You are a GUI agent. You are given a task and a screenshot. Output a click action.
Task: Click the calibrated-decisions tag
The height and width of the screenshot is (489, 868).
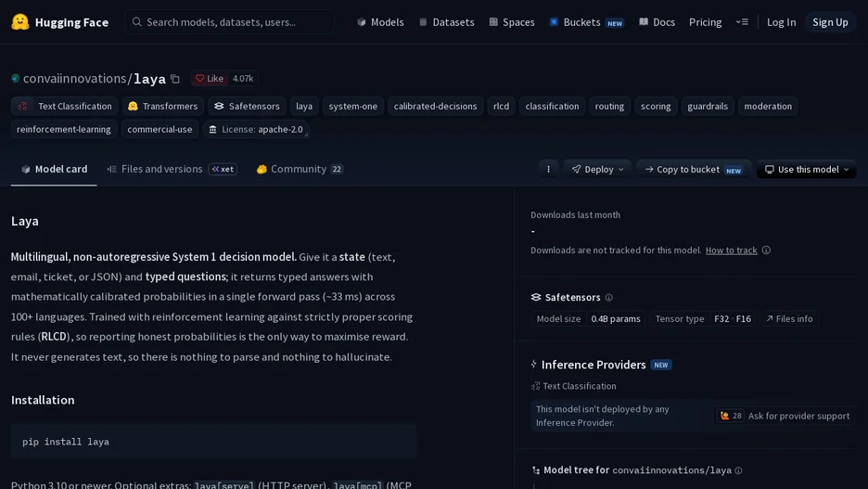[x=435, y=107]
